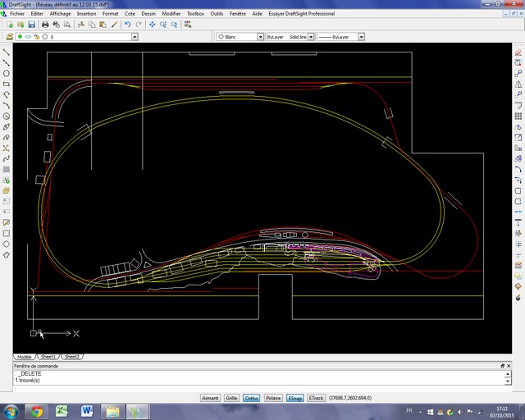The width and height of the screenshot is (525, 420).
Task: Toggle layer 0 visibility green dot
Action: point(20,37)
